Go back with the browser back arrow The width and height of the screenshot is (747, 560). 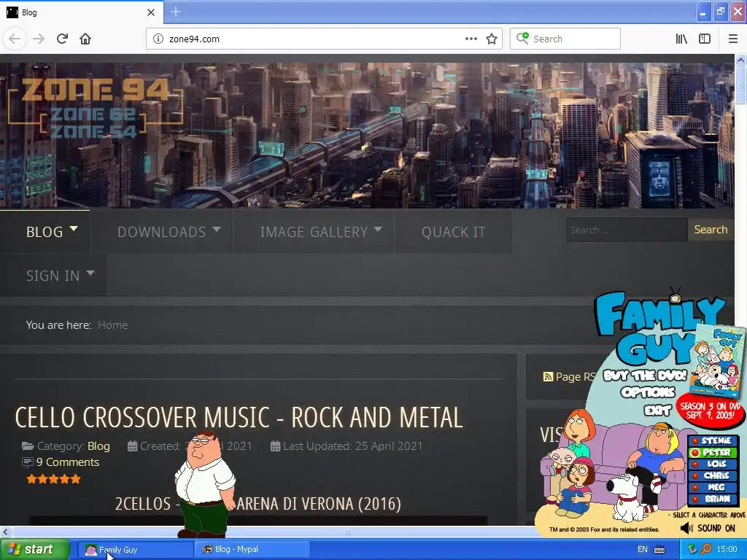[x=15, y=39]
